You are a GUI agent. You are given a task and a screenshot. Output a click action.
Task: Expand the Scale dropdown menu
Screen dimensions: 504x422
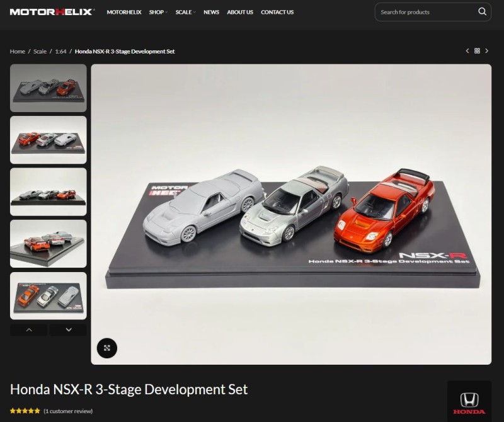[185, 12]
